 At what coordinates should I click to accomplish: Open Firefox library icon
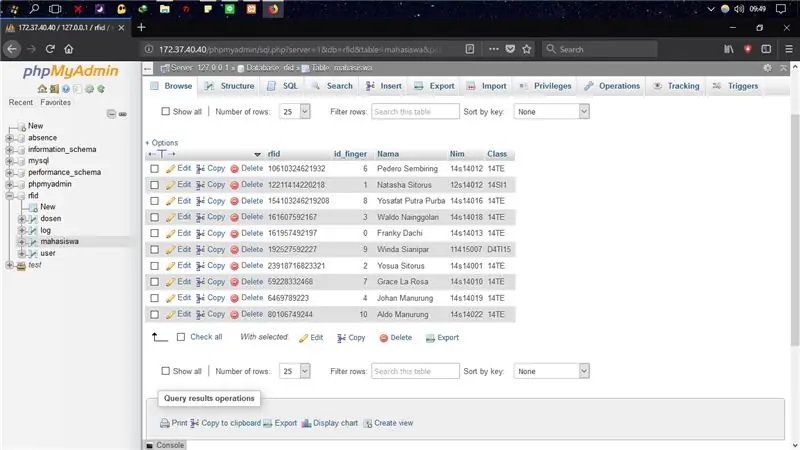pyautogui.click(x=729, y=49)
